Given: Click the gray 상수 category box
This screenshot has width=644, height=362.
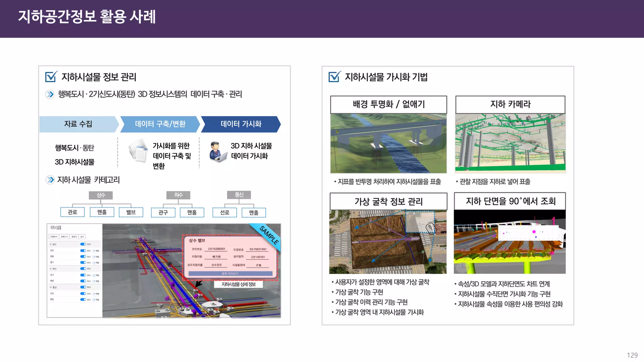Looking at the screenshot, I should point(101,195).
